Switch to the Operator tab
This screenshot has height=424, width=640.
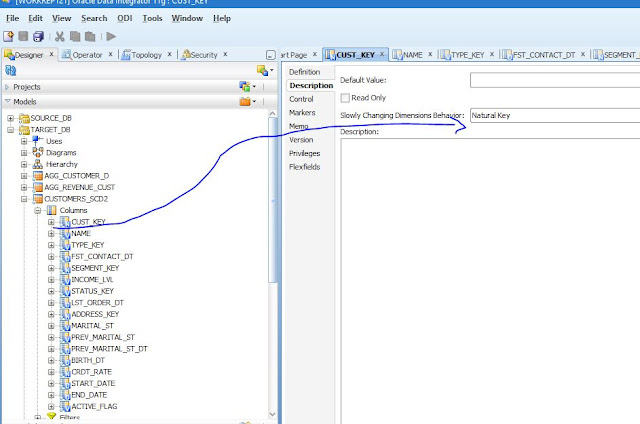click(87, 55)
